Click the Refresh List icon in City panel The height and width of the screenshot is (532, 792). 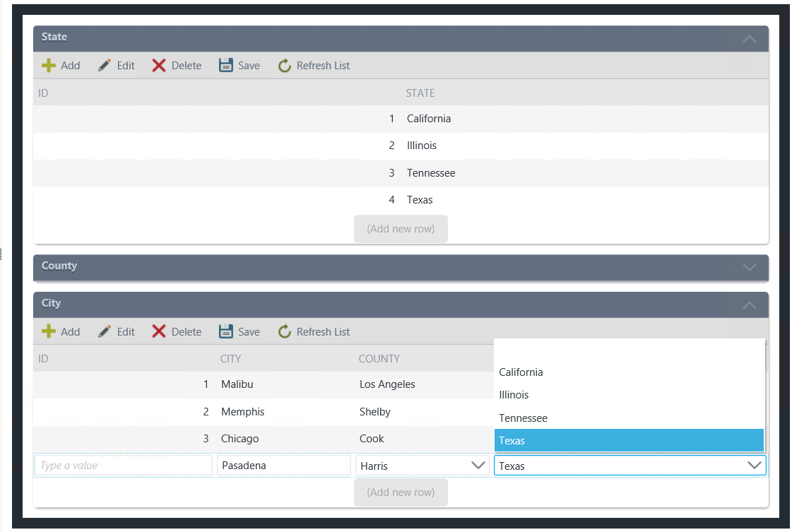(x=285, y=331)
